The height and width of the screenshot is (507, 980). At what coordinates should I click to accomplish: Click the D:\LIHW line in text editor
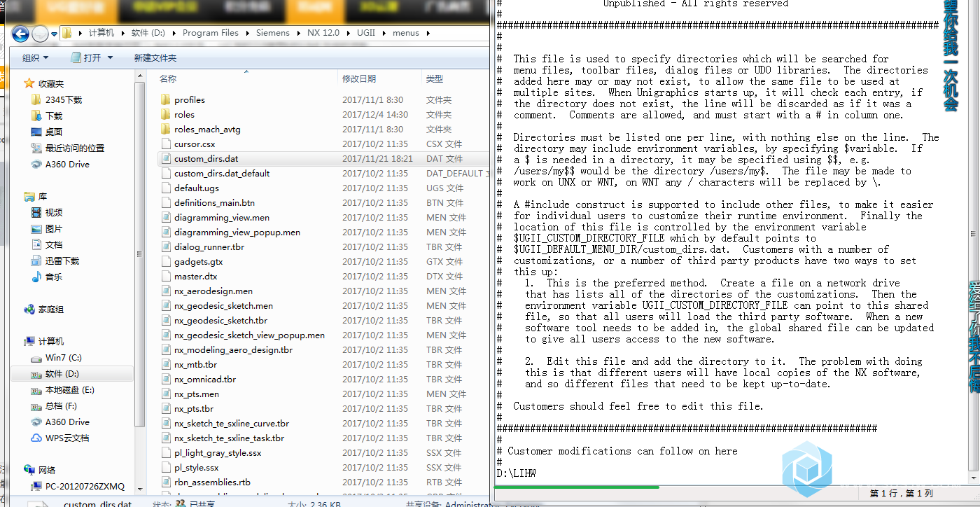click(x=517, y=473)
